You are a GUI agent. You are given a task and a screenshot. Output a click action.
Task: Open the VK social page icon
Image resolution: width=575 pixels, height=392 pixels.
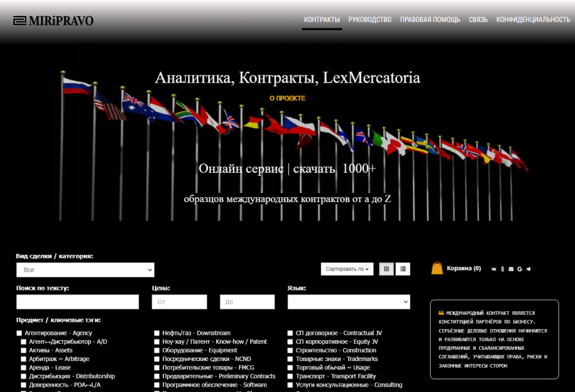pos(494,269)
